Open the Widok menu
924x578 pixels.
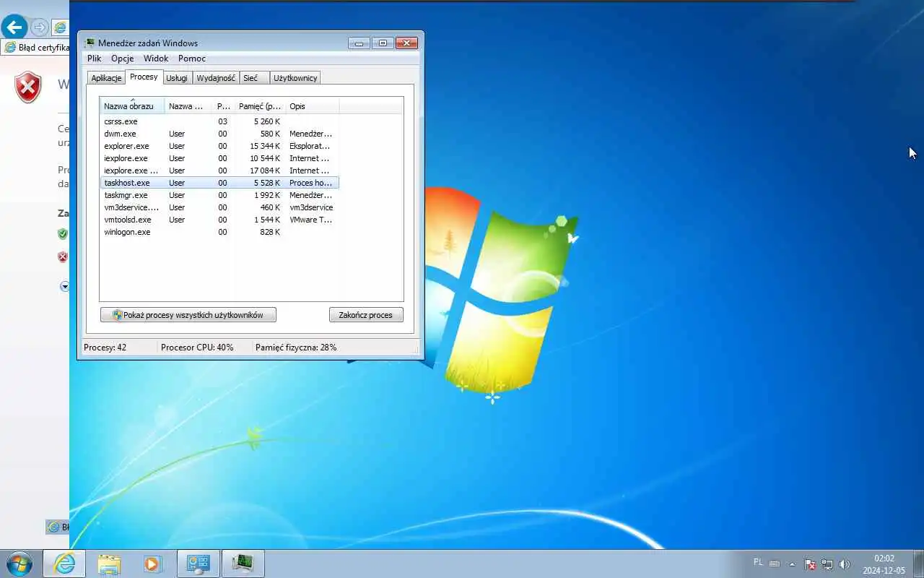(156, 59)
